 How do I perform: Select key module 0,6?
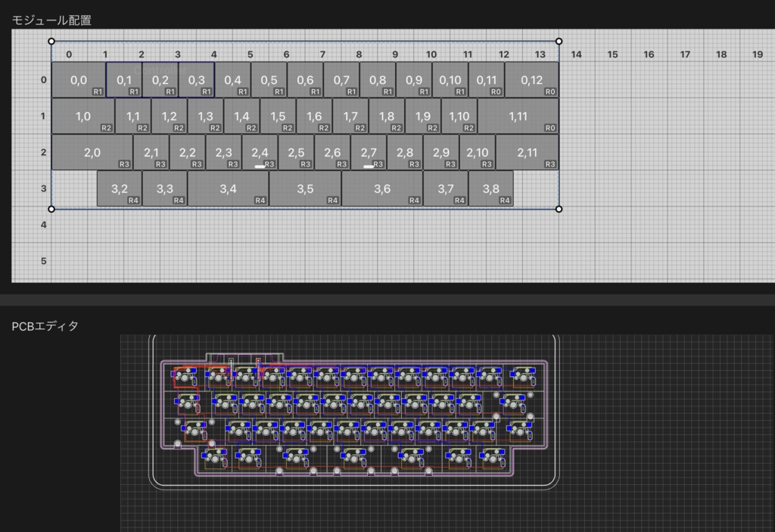(x=305, y=79)
